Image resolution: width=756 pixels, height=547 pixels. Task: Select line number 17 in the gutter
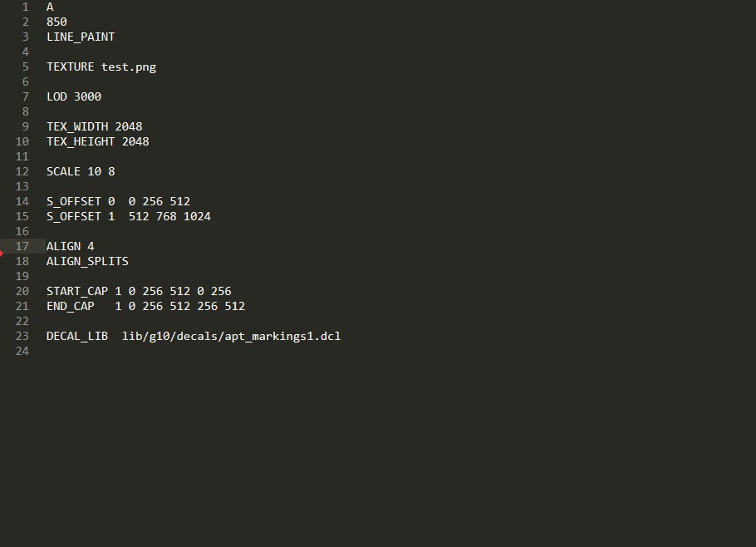click(x=22, y=246)
